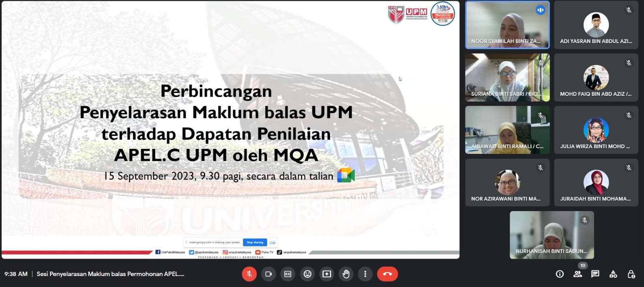
Task: Show the participants people panel
Action: coord(577,274)
